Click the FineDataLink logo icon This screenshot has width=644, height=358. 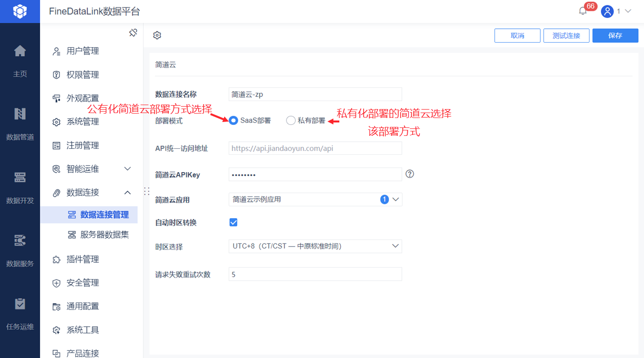coord(20,11)
